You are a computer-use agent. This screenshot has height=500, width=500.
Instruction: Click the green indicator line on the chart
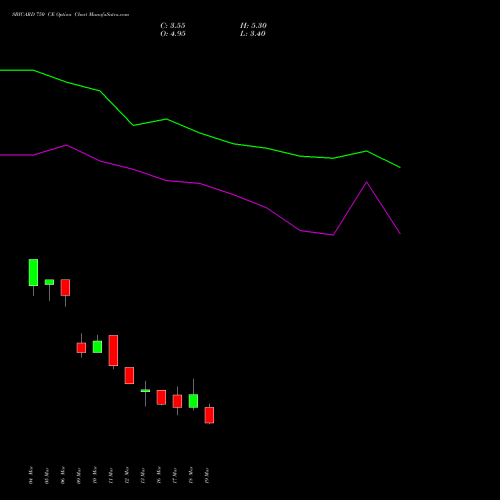pyautogui.click(x=200, y=133)
